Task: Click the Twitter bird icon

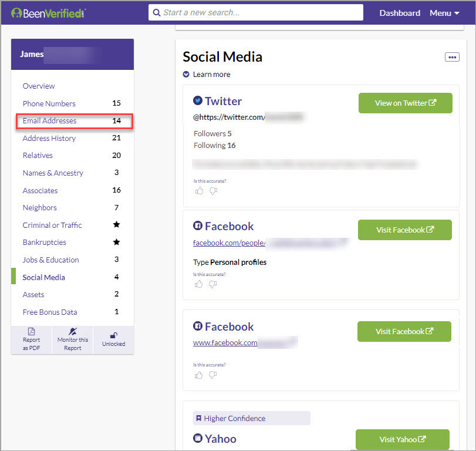Action: point(198,100)
